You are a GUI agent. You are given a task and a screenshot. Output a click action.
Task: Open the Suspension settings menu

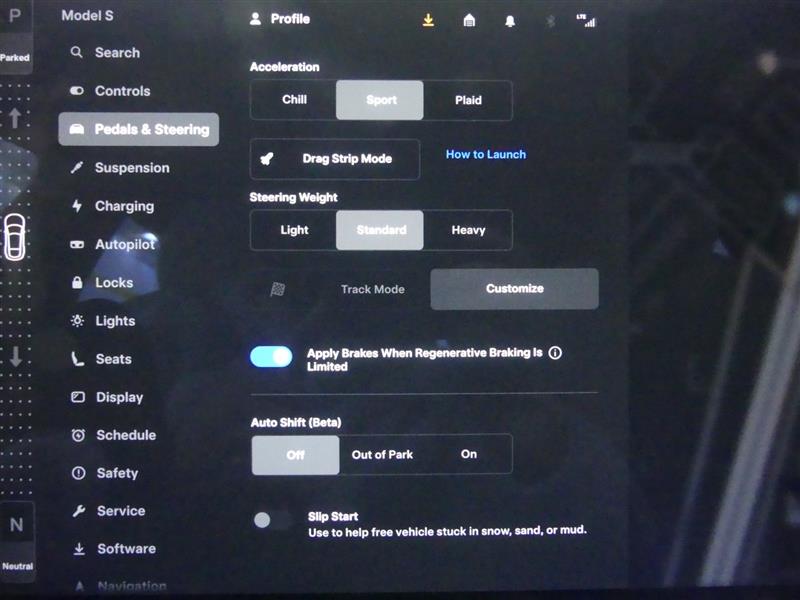(131, 168)
